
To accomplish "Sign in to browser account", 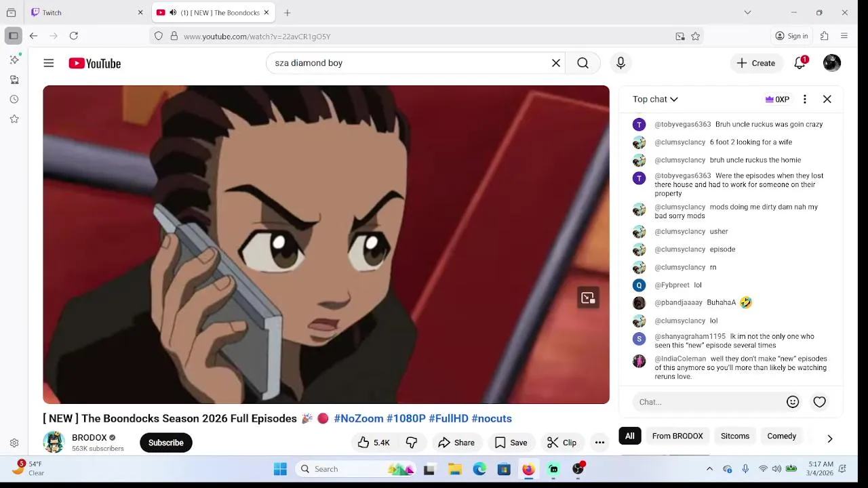I will point(792,36).
